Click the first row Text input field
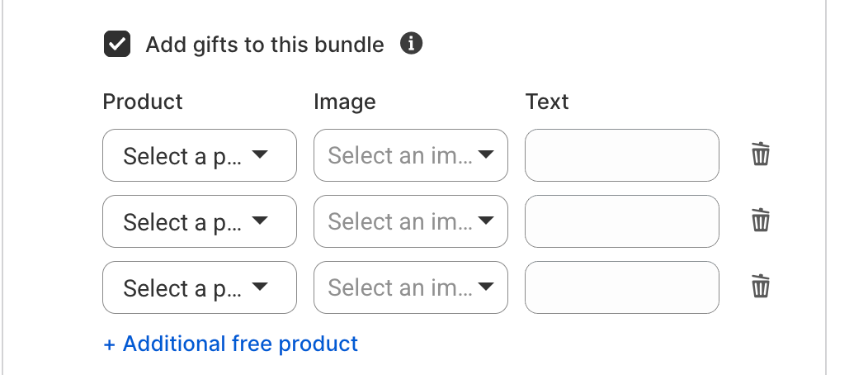 click(x=621, y=155)
